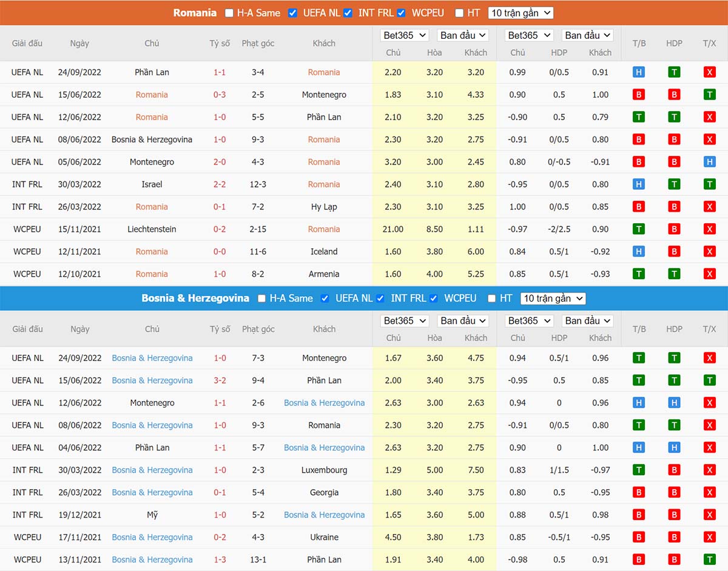Click the blue H badge in the Israel row
Screen dimensions: 728x571
pos(638,184)
